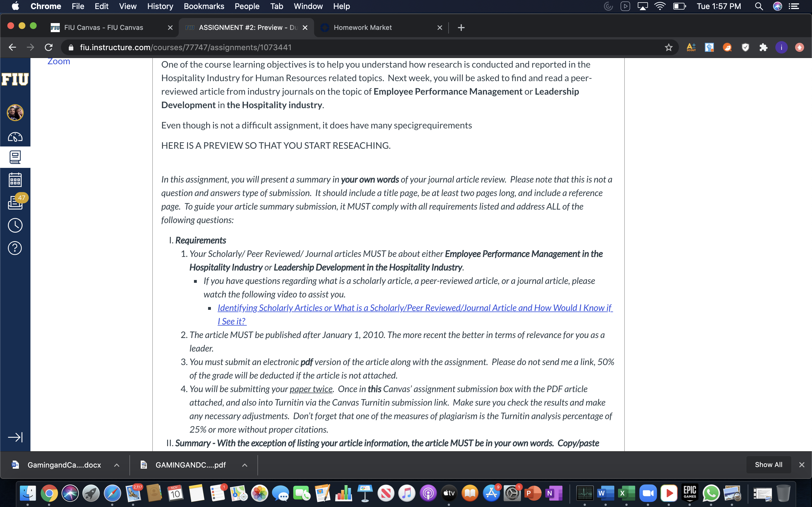Viewport: 812px width, 507px height.
Task: Open the Courses book icon in sidebar
Action: click(15, 157)
